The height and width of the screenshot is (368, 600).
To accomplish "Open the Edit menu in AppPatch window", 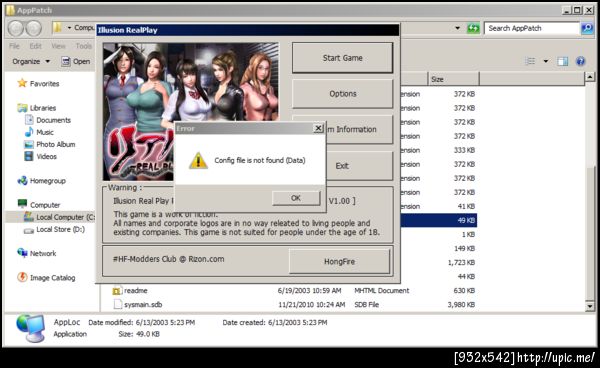I will [x=36, y=46].
